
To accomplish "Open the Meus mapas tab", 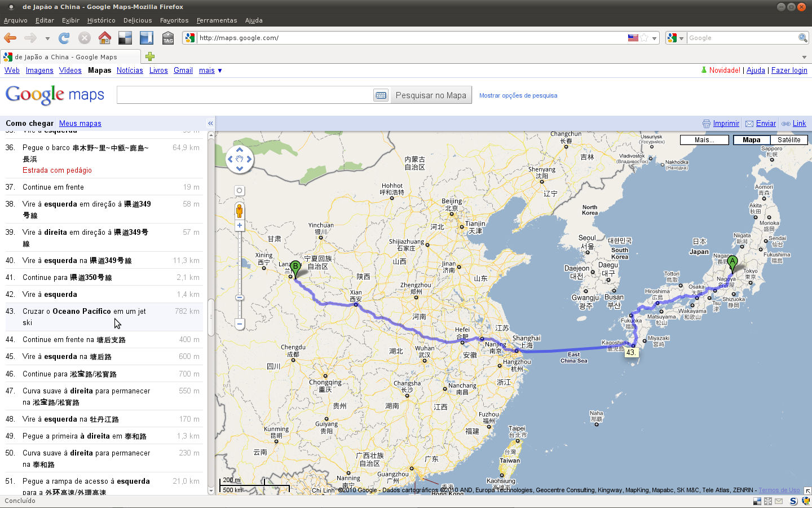I will (80, 124).
